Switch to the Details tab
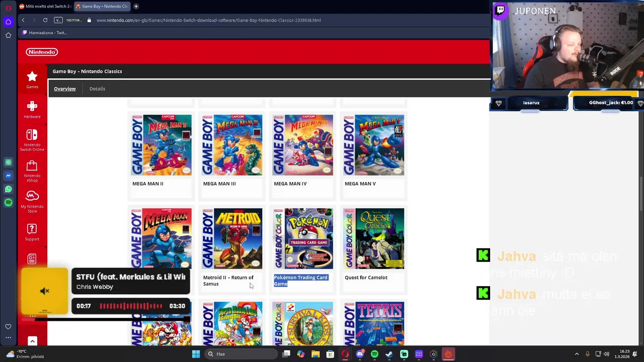Image resolution: width=644 pixels, height=362 pixels. (x=97, y=89)
